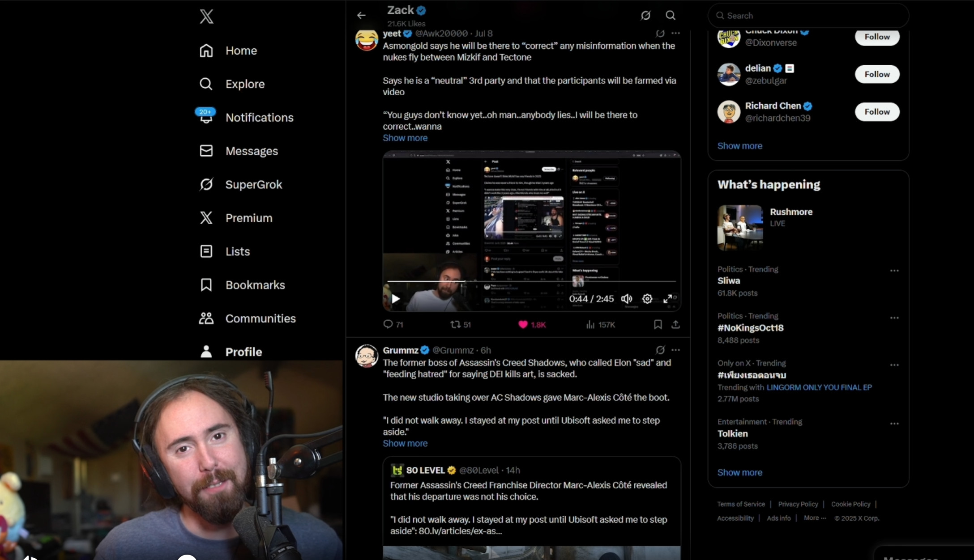This screenshot has width=974, height=560.
Task: Mute the video using speaker icon
Action: point(627,299)
